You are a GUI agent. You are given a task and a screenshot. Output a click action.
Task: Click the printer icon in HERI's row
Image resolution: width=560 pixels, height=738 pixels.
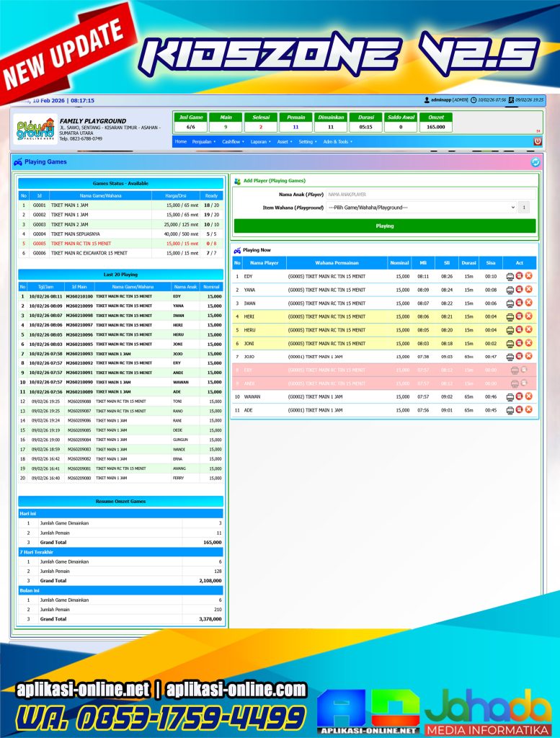coord(510,316)
